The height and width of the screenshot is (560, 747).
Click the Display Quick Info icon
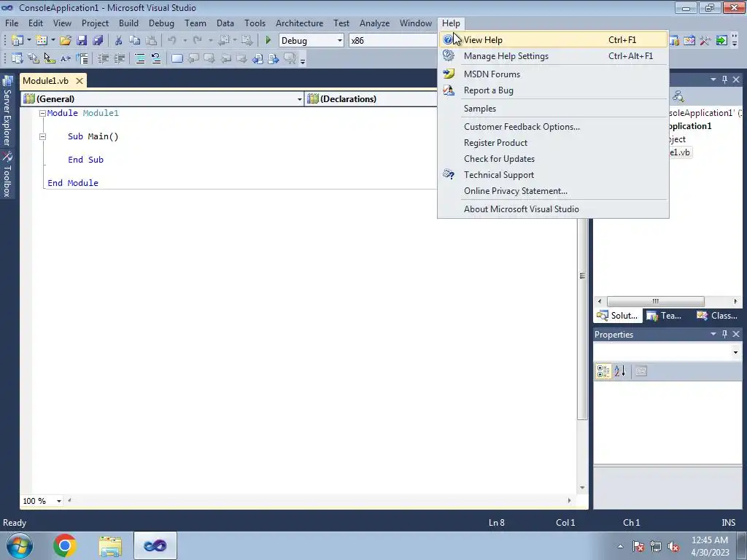click(x=50, y=58)
